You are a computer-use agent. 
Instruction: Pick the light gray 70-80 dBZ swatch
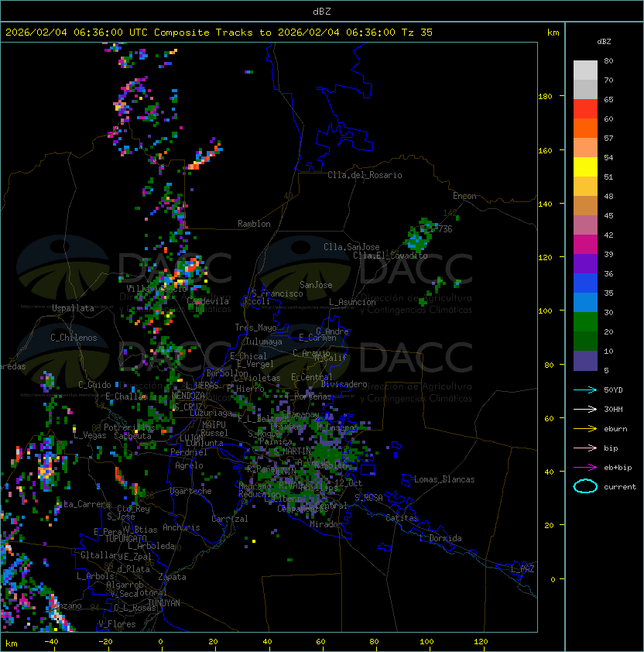[585, 70]
